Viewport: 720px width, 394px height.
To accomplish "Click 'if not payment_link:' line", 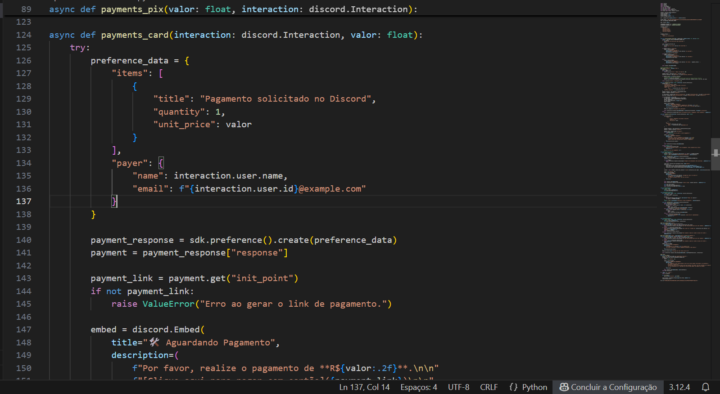I will [x=142, y=291].
